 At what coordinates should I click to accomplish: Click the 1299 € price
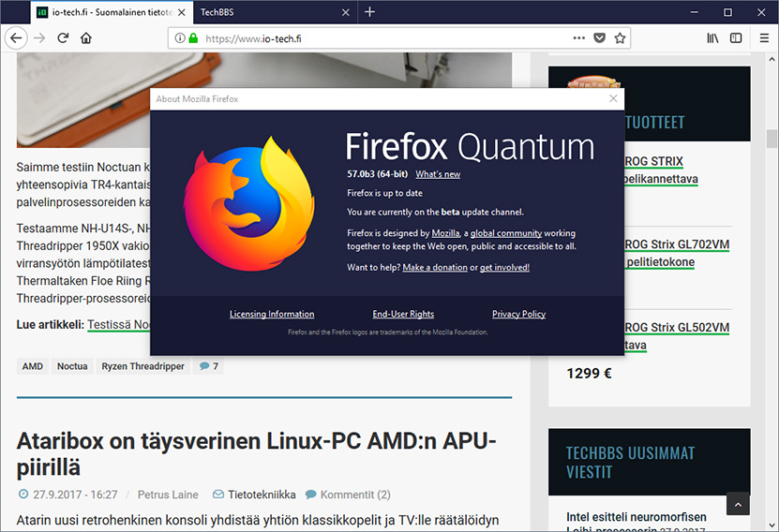click(590, 373)
